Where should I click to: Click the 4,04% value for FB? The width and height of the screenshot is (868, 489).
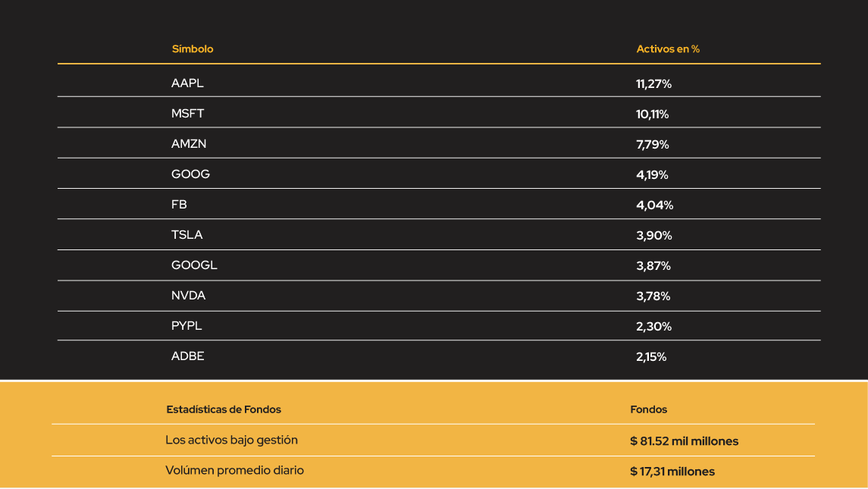655,205
